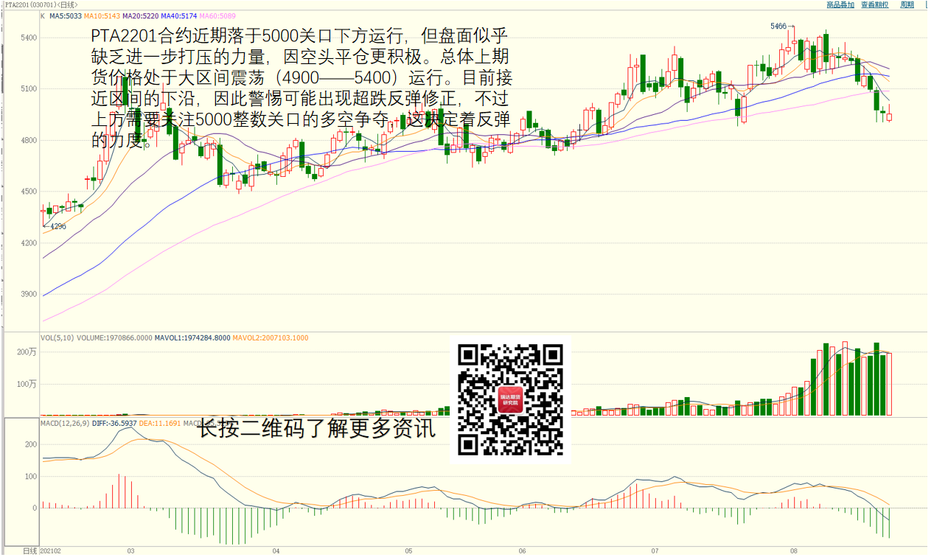Click the 08 month mark on timeline
This screenshot has width=934, height=560.
[x=793, y=551]
